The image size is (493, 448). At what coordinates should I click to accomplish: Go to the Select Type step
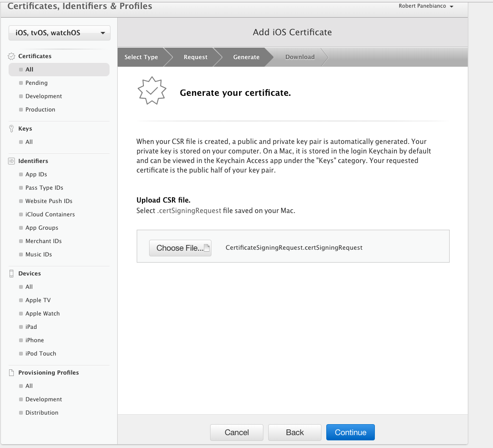click(141, 57)
